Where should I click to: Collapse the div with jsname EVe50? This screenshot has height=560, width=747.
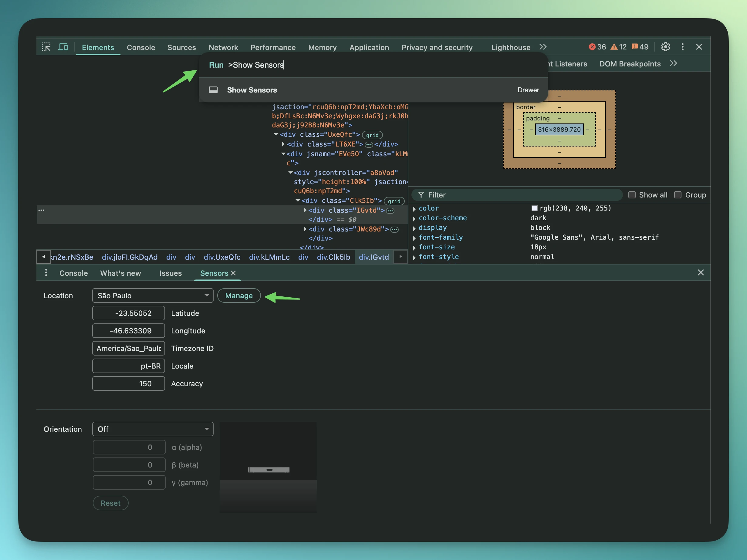284,154
